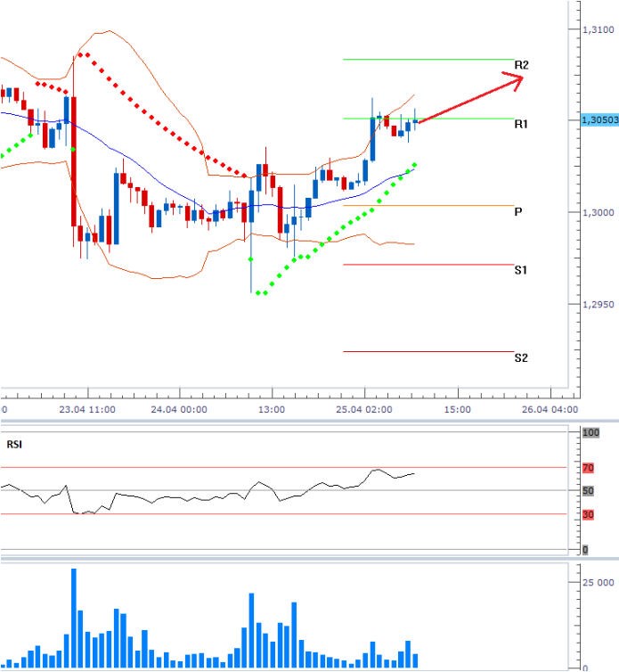Click the 1,2950 price axis label
The width and height of the screenshot is (619, 672).
point(599,305)
